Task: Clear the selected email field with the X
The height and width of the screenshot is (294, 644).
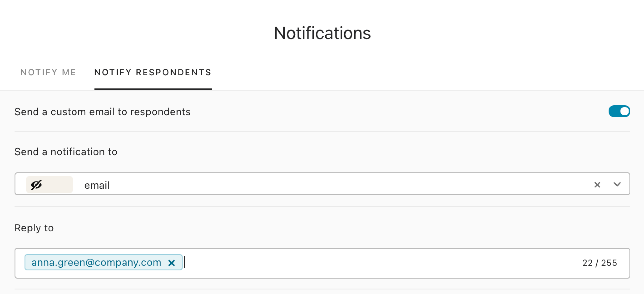Action: click(597, 185)
